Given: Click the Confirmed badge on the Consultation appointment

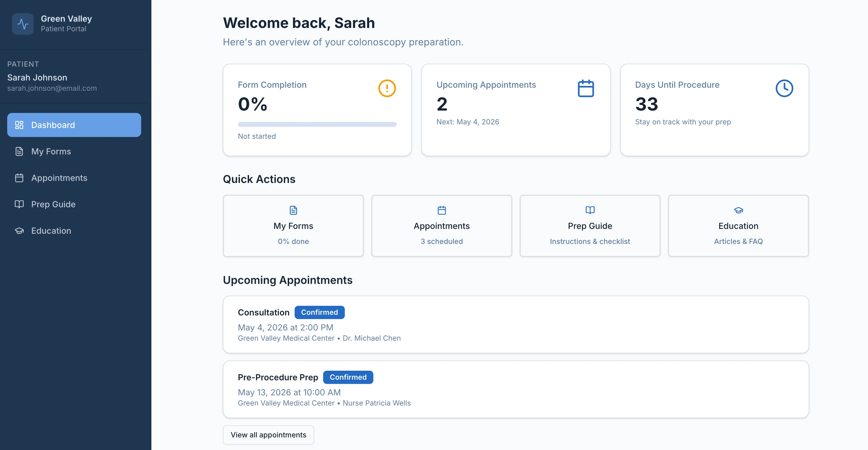Looking at the screenshot, I should tap(320, 312).
